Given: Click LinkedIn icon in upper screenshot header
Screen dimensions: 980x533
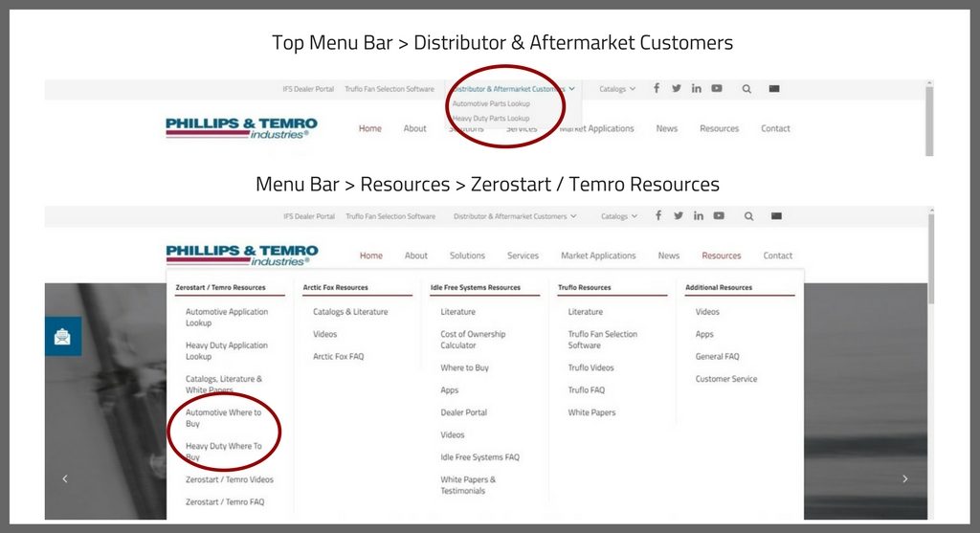Looking at the screenshot, I should point(697,88).
